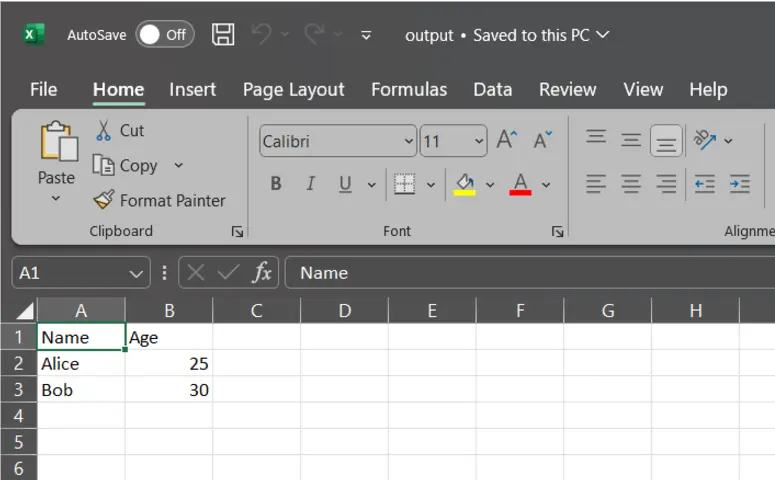Click Increase Font Size icon
The width and height of the screenshot is (775, 480).
(x=507, y=140)
